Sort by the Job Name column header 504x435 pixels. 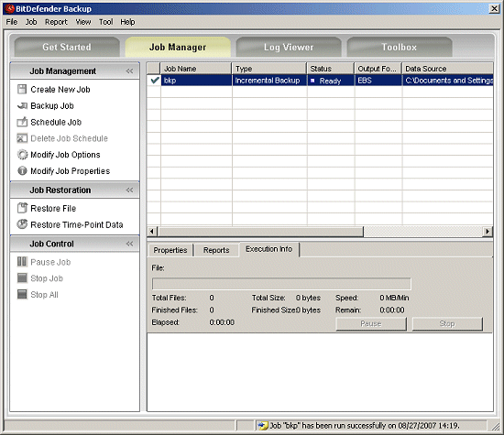[196, 69]
